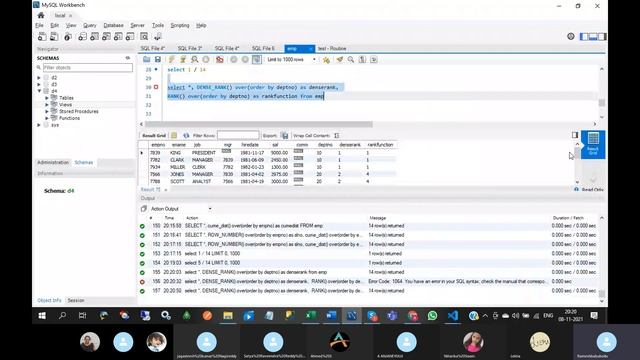This screenshot has width=640, height=360.
Task: Export recordset to file icon
Action: click(x=284, y=136)
